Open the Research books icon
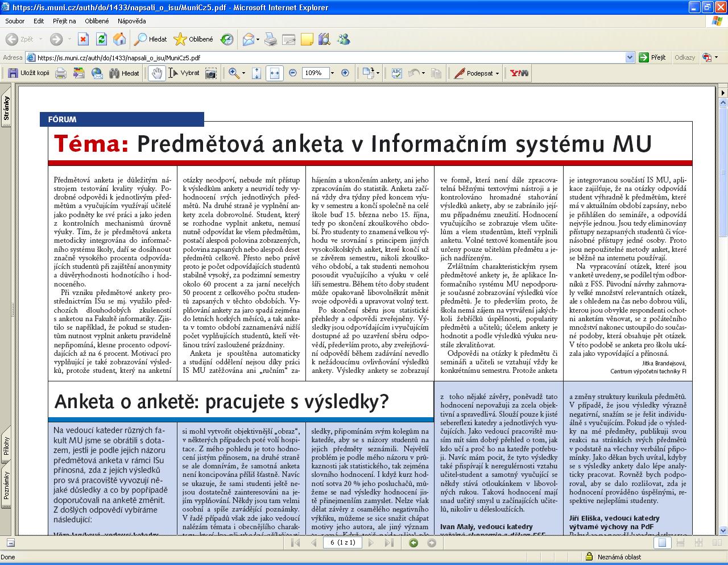Image resolution: width=728 pixels, height=565 pixels. pos(325,39)
